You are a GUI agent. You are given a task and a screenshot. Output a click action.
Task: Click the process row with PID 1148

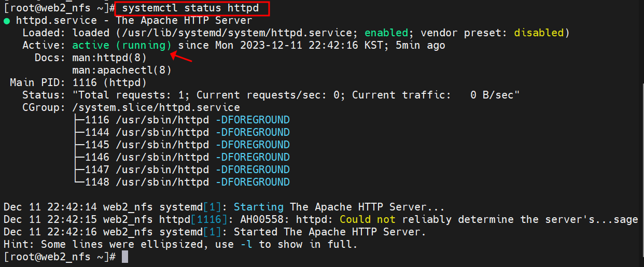tap(182, 182)
